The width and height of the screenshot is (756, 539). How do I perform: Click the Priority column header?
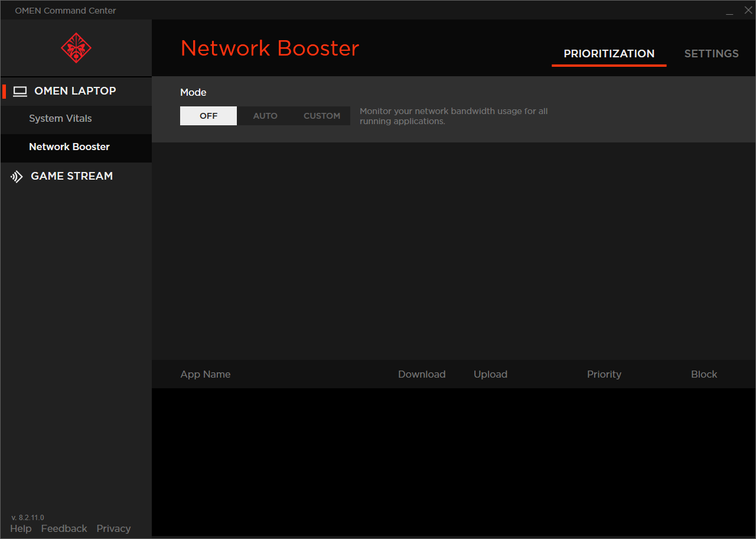click(x=604, y=374)
